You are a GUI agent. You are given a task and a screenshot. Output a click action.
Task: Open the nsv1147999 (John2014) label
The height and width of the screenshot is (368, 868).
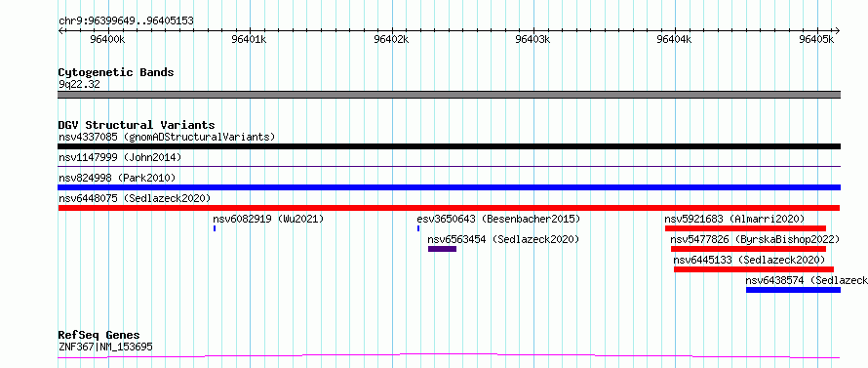point(120,157)
